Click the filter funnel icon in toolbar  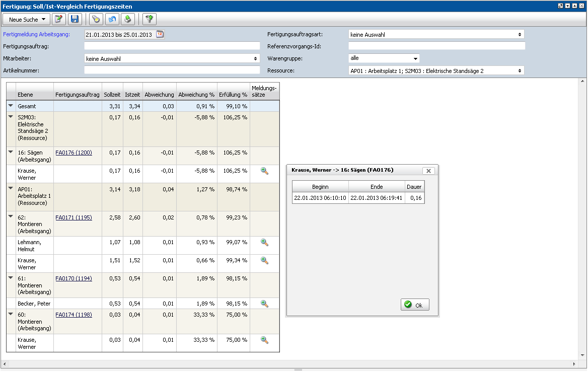[150, 19]
